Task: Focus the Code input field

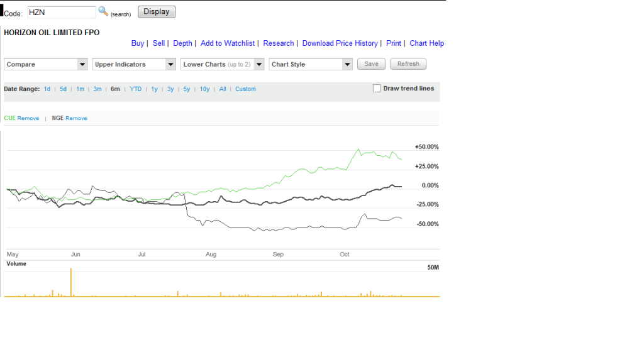Action: (x=62, y=13)
